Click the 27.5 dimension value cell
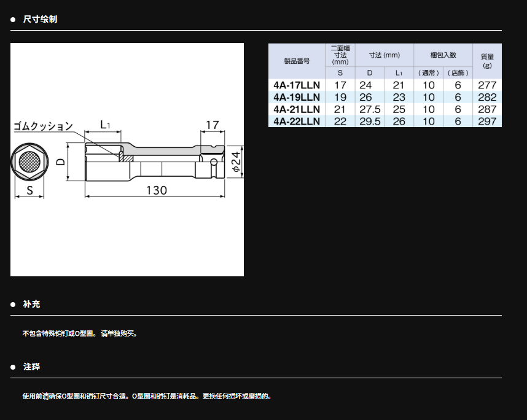The height and width of the screenshot is (420, 527). pyautogui.click(x=370, y=109)
